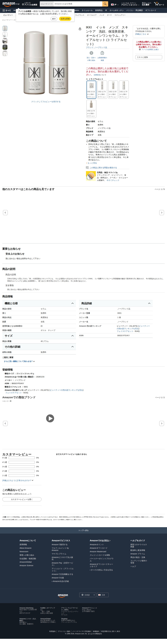Screen dimensions: 167x644
Task: Go to next page of similar brands carousel
Action: tap(162, 423)
